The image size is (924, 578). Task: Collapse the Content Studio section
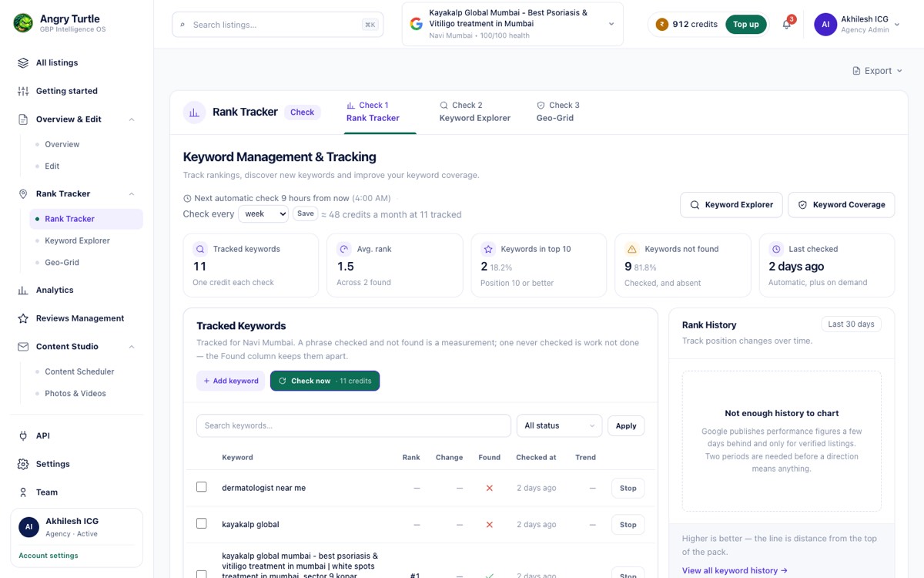click(132, 347)
